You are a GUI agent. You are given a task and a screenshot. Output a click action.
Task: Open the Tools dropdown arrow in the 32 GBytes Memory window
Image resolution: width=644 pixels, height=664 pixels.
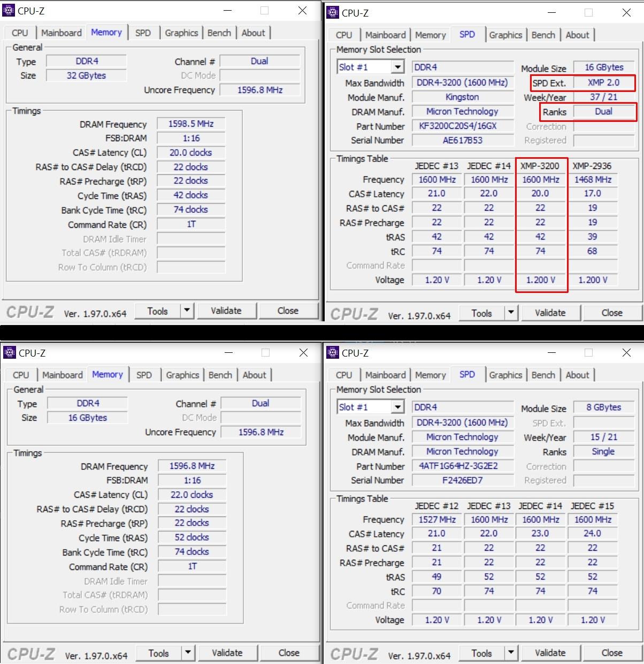click(x=187, y=311)
